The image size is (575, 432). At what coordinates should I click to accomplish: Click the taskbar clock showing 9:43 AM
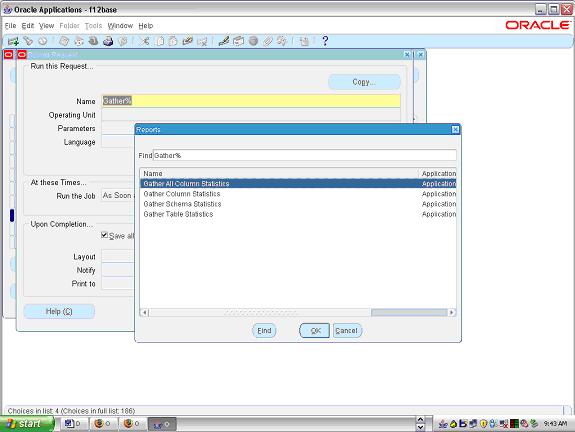pos(555,424)
